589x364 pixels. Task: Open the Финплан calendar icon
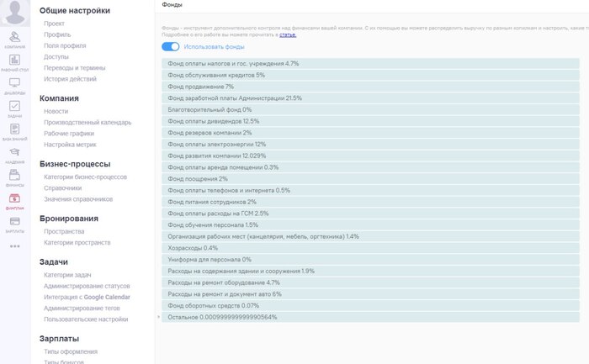(x=14, y=198)
